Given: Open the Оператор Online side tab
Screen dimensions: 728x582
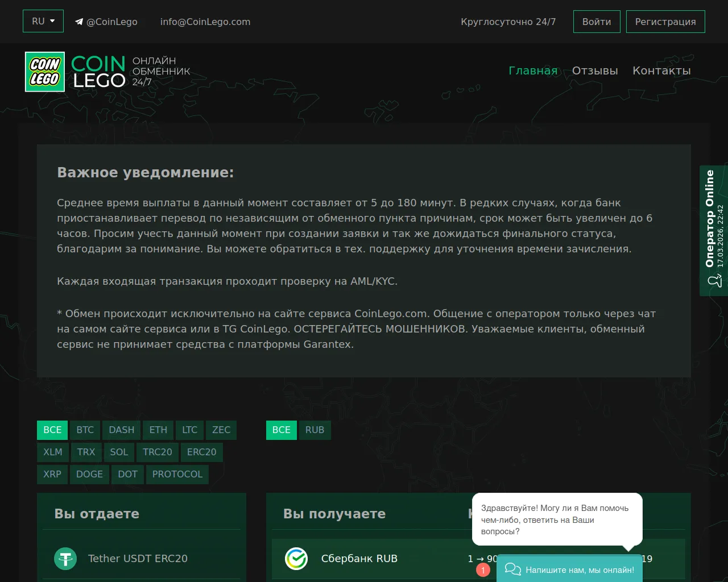Looking at the screenshot, I should click(x=714, y=231).
